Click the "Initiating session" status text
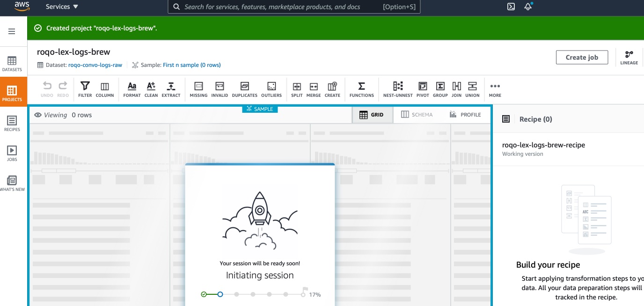The width and height of the screenshot is (644, 306). (x=260, y=276)
